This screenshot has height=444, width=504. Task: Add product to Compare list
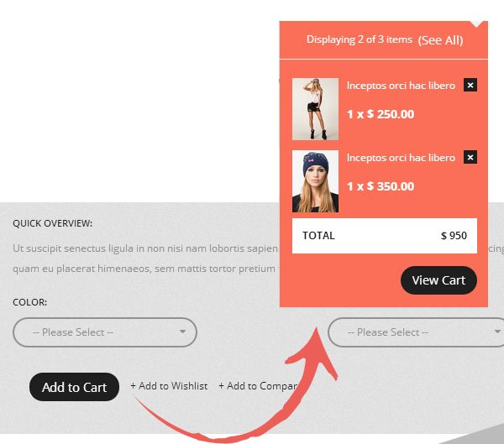pos(258,386)
